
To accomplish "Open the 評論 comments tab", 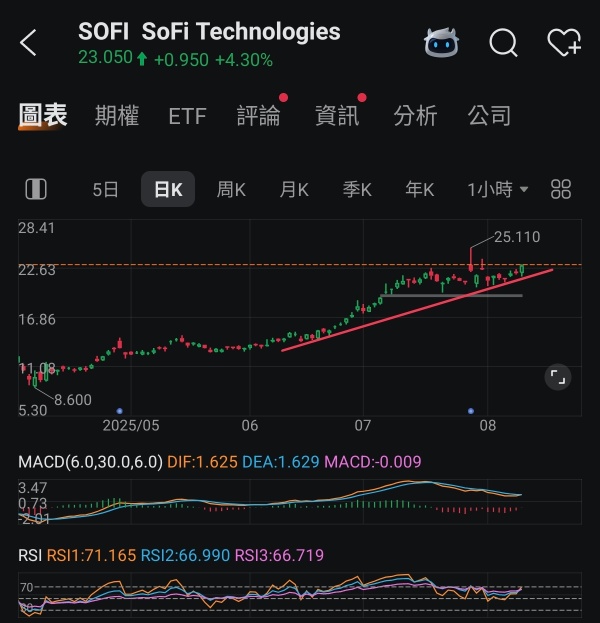I will click(259, 116).
